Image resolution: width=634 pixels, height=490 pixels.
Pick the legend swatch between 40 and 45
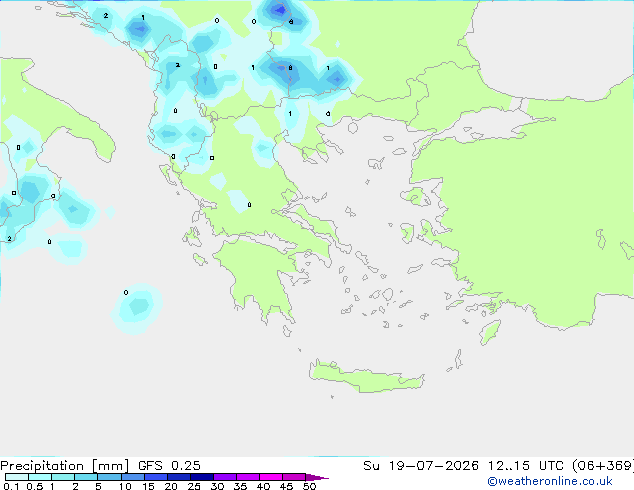[x=271, y=477]
